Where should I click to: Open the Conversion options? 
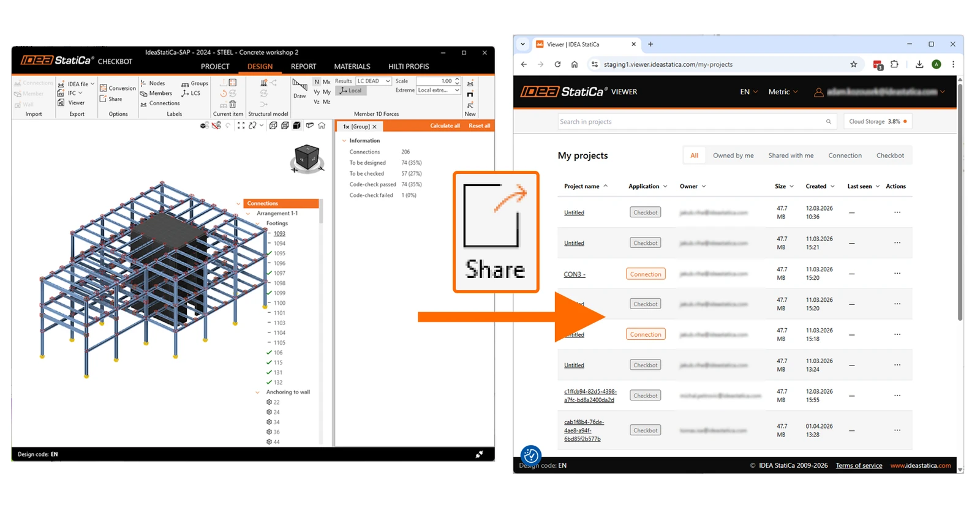118,88
